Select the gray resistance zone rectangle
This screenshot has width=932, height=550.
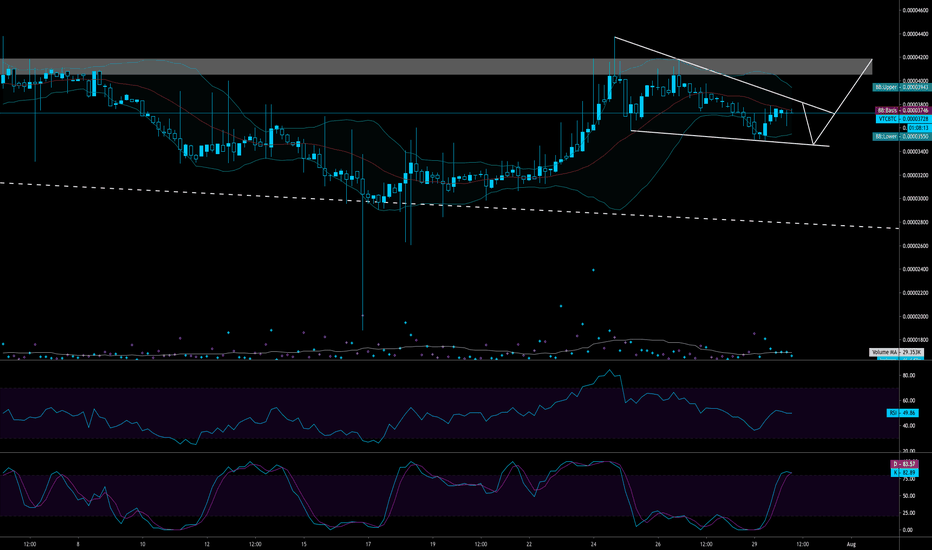pos(436,67)
